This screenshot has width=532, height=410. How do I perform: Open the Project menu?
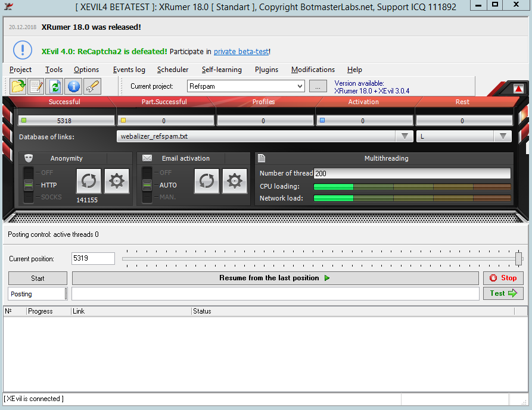(20, 70)
